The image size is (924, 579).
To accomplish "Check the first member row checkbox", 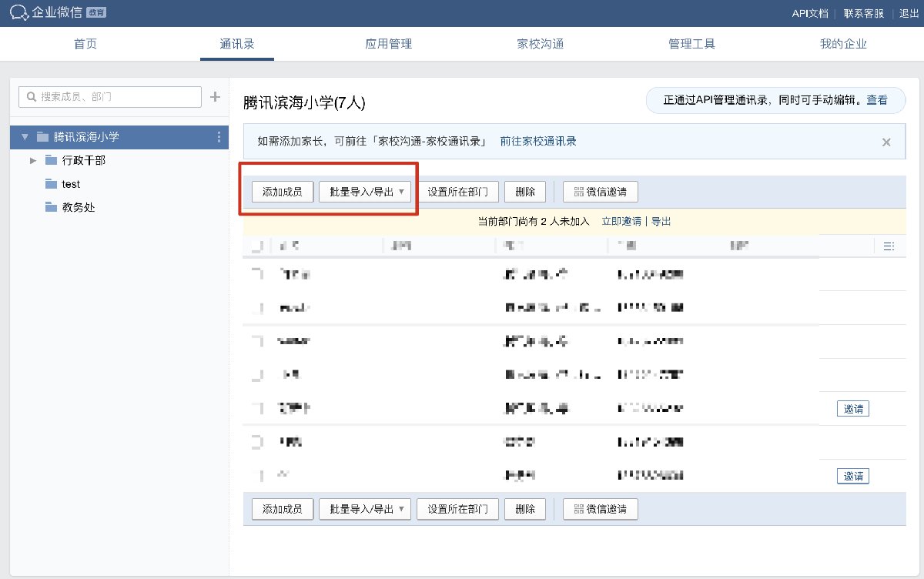I will [256, 274].
